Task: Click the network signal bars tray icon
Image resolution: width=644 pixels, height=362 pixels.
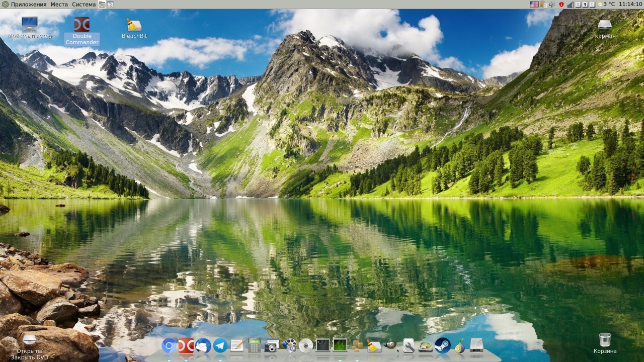Action: (x=570, y=4)
